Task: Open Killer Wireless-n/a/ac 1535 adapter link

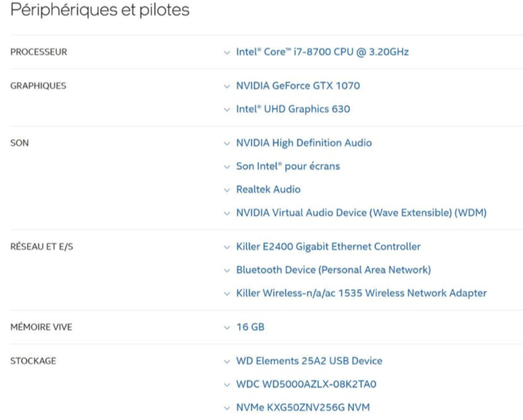Action: [x=361, y=293]
